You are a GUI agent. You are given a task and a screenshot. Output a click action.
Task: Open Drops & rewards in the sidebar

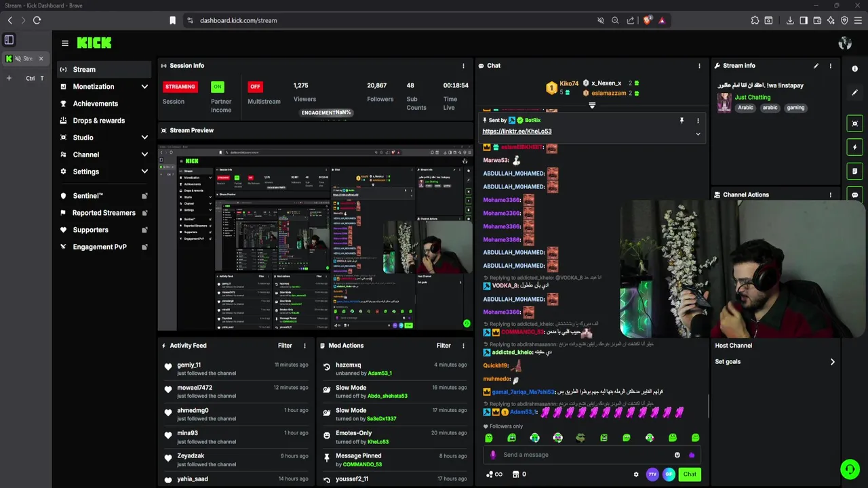point(103,121)
